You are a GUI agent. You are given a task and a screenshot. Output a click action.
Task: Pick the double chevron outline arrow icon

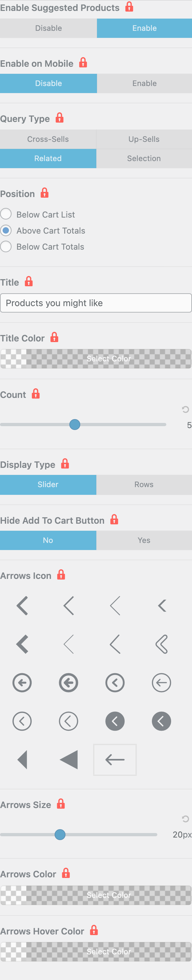click(x=161, y=644)
